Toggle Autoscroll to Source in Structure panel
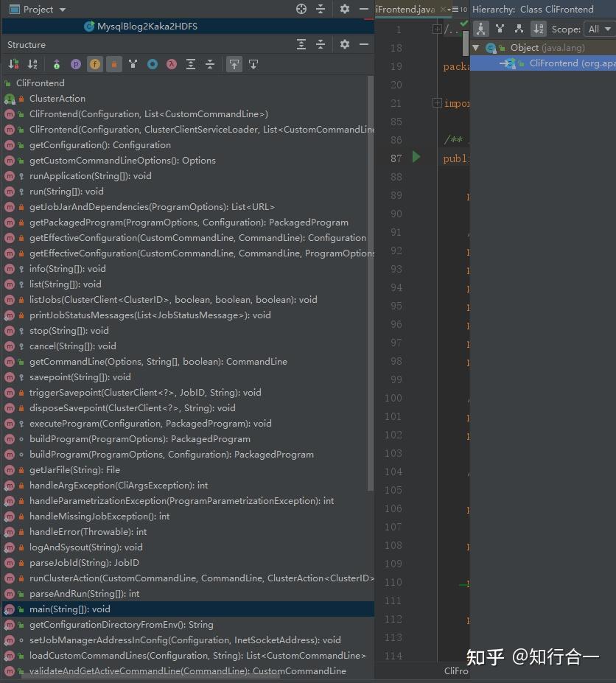 pos(234,64)
